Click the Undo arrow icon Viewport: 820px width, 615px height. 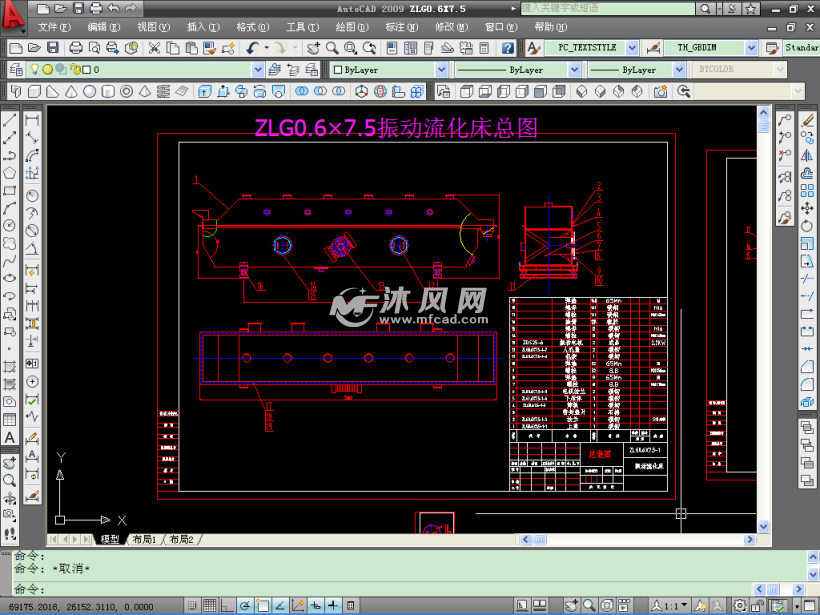(x=253, y=48)
